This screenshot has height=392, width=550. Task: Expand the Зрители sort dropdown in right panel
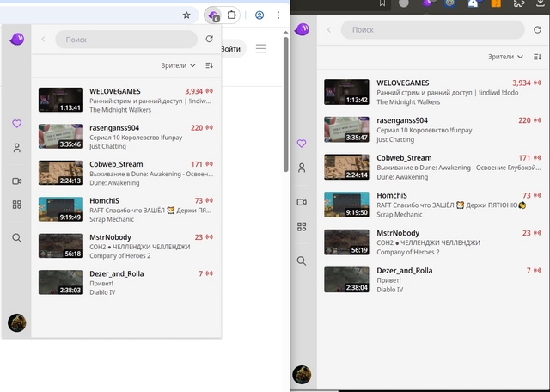click(x=505, y=57)
